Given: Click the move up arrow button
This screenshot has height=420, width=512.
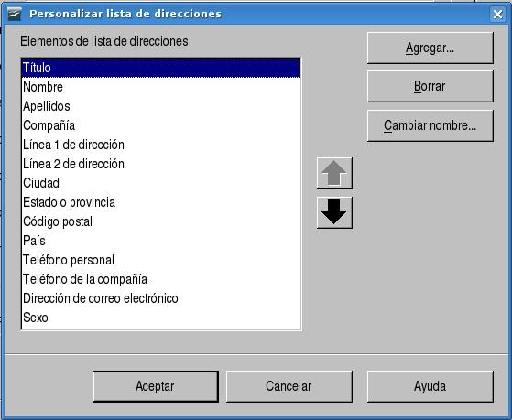Looking at the screenshot, I should click(x=334, y=173).
